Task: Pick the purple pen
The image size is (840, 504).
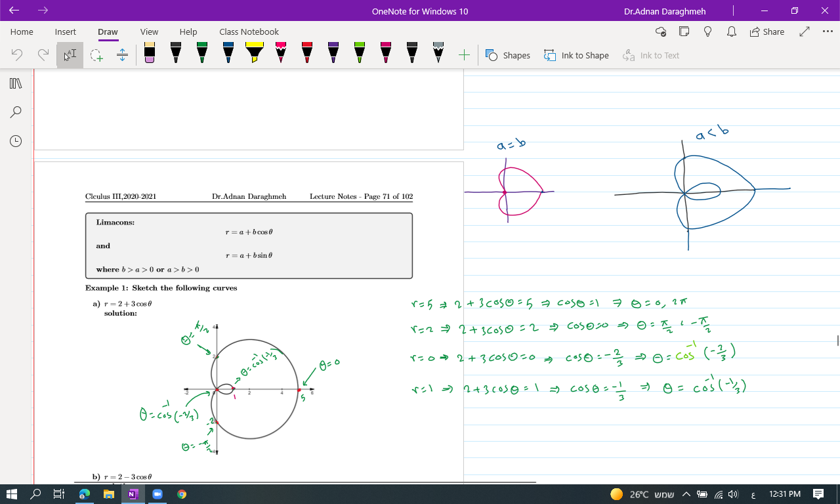Action: tap(333, 53)
